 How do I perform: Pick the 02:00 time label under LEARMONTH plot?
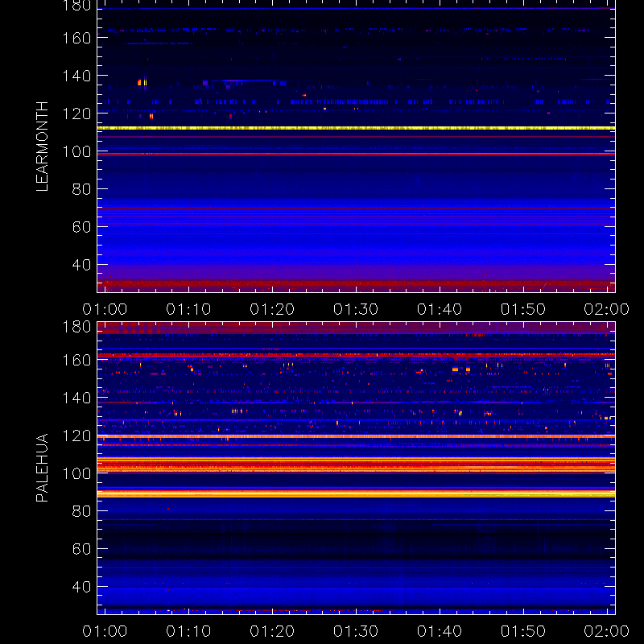click(x=607, y=309)
